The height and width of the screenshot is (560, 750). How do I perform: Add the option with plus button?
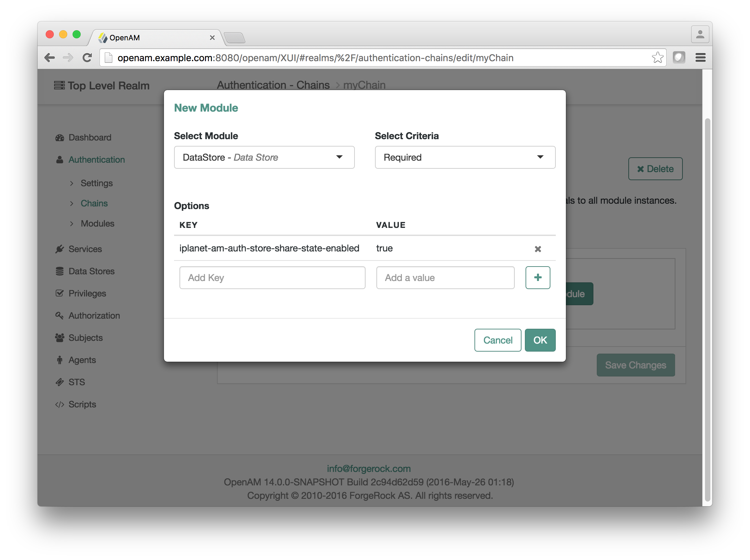[x=538, y=277]
